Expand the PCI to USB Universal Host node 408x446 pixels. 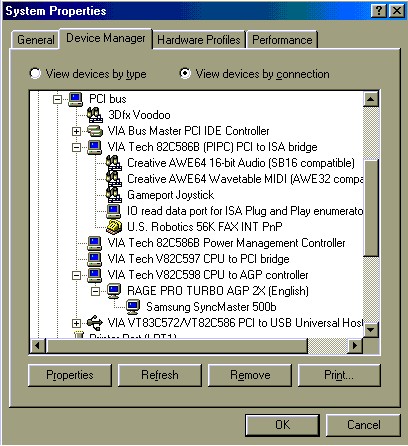(76, 323)
